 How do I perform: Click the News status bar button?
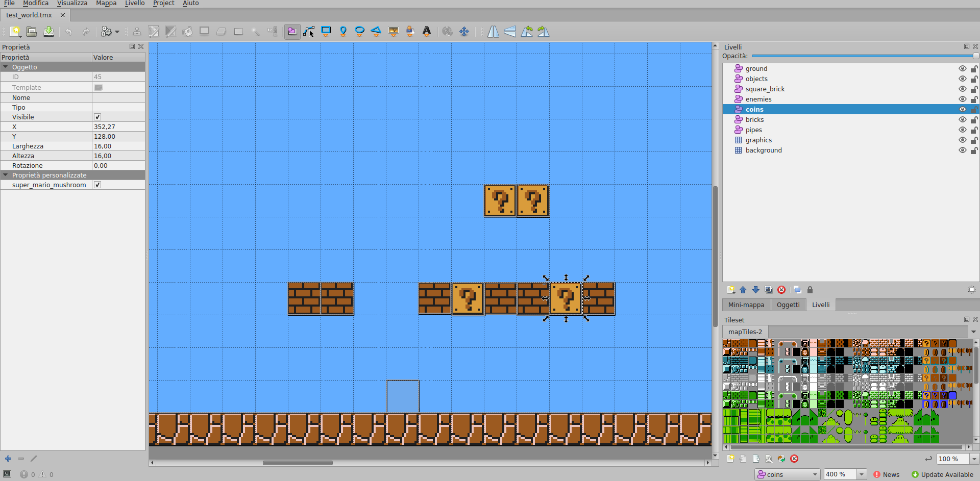point(887,474)
